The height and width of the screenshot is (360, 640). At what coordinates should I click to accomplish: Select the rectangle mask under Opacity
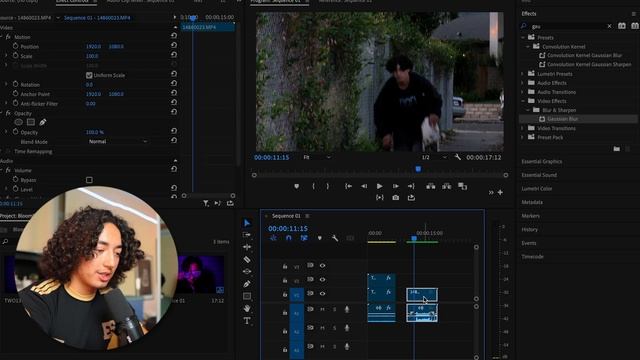click(x=31, y=122)
